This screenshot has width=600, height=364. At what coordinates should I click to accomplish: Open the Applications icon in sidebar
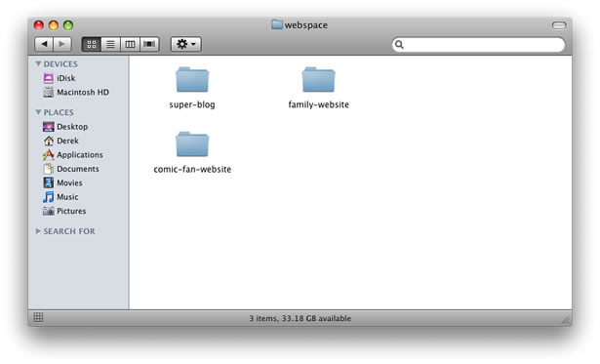[x=48, y=154]
